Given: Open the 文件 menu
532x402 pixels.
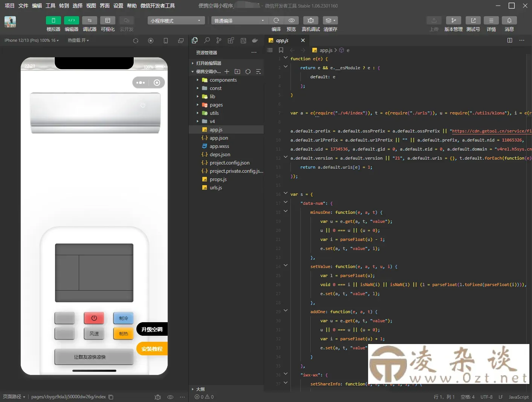Looking at the screenshot, I should [x=23, y=6].
